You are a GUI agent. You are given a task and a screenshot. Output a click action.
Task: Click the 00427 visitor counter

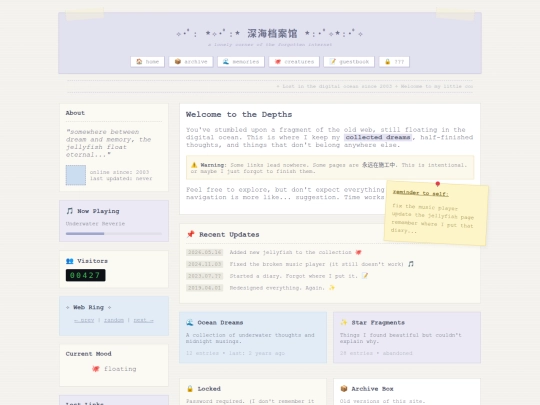pyautogui.click(x=85, y=275)
